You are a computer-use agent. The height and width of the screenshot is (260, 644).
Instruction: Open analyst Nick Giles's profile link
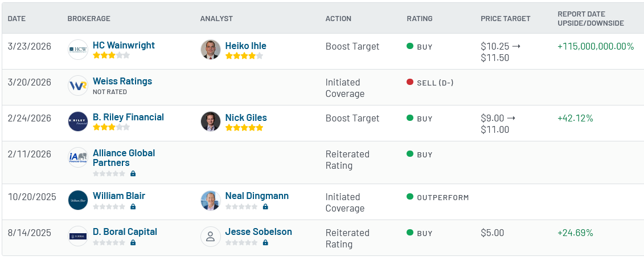(246, 117)
